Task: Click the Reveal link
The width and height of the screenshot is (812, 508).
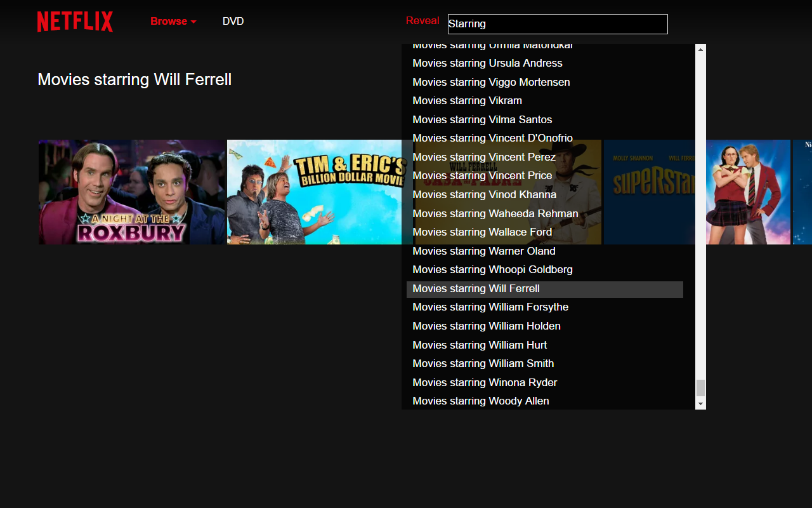Action: 422,20
